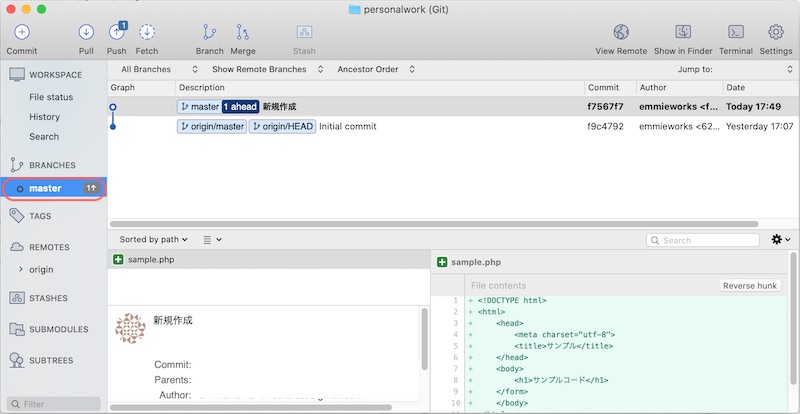
Task: Open View Remote in toolbar
Action: (621, 32)
